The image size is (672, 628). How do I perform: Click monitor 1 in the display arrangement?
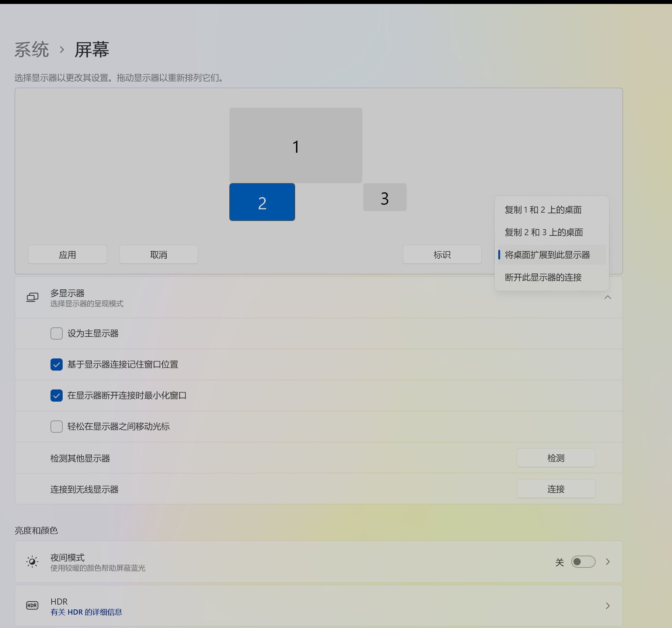[296, 145]
